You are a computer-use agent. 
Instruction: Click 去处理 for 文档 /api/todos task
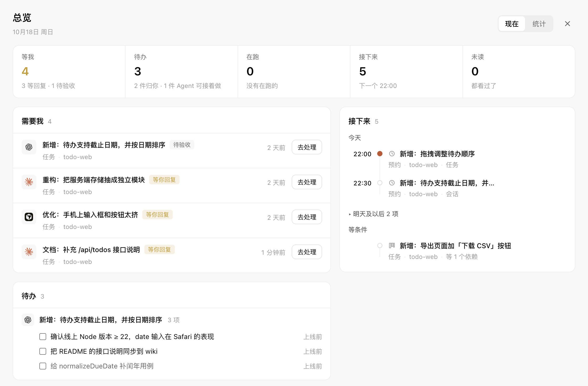[x=307, y=252]
